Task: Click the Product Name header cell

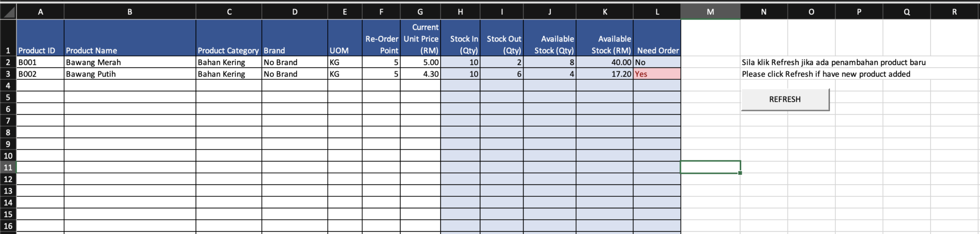Action: [x=130, y=38]
